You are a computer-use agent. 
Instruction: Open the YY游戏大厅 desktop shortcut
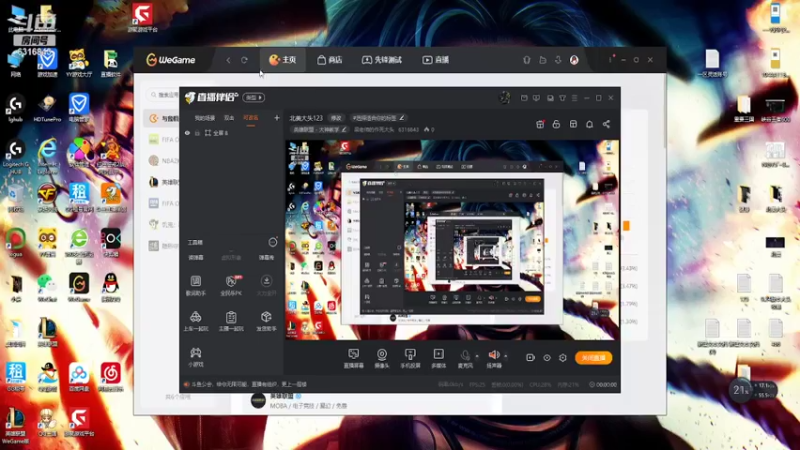tap(79, 63)
